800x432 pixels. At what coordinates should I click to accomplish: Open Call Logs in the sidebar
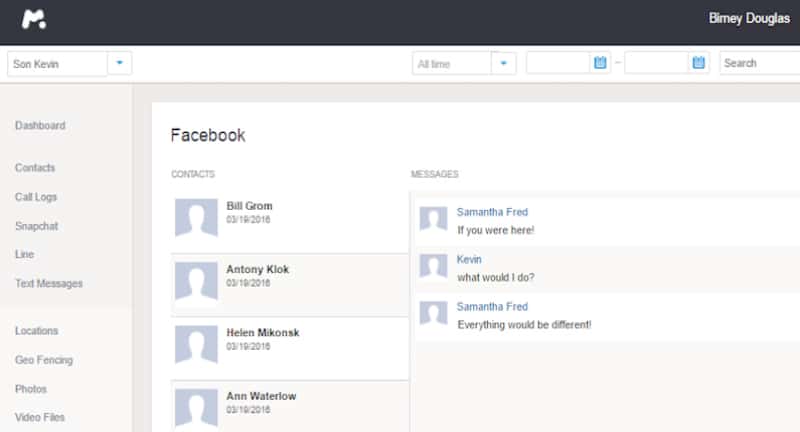pos(36,197)
